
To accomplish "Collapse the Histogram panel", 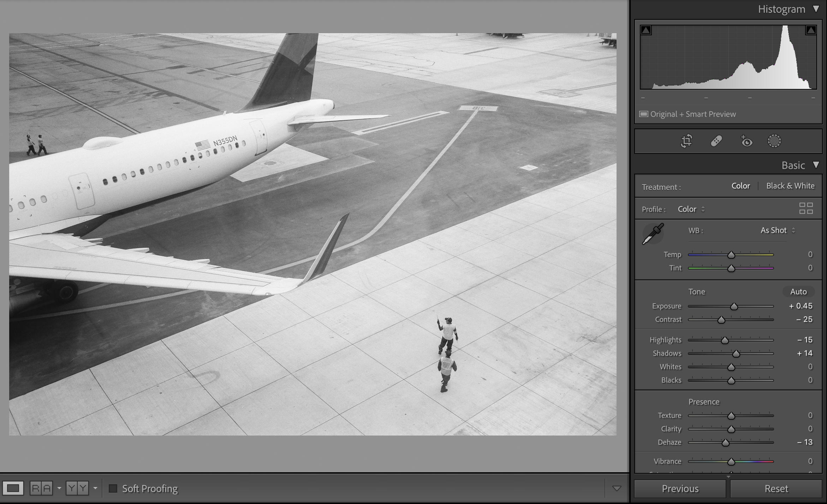I will coord(816,9).
